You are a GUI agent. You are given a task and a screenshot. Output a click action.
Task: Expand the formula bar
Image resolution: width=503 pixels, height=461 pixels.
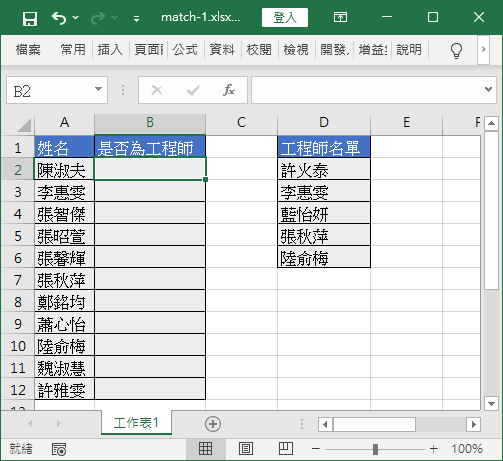tap(488, 89)
